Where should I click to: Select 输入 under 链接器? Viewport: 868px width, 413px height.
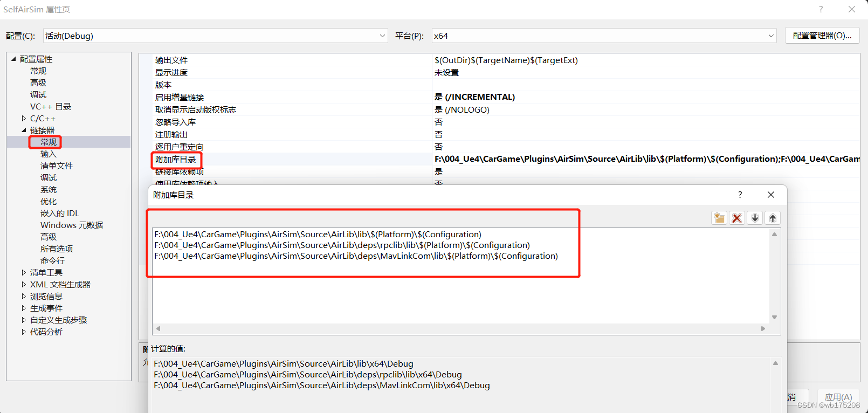pyautogui.click(x=49, y=154)
